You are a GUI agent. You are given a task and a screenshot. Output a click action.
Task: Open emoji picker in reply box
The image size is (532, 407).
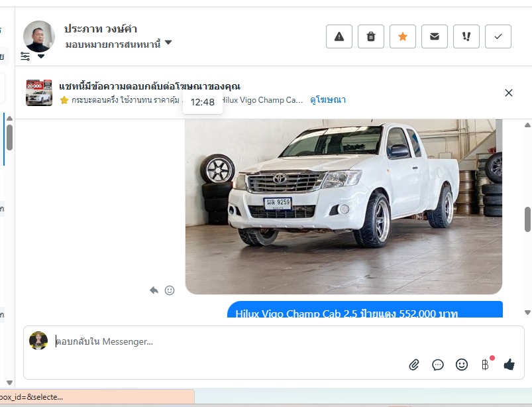coord(461,365)
